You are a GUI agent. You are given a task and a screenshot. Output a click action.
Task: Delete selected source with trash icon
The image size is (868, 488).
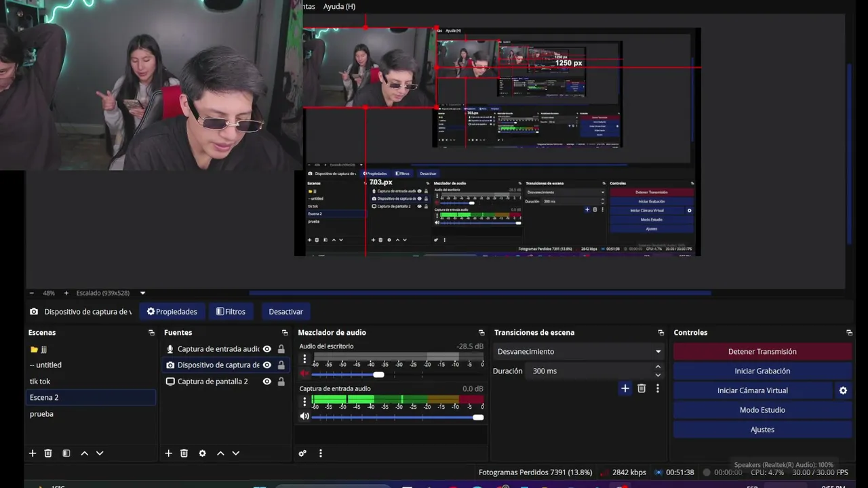click(x=184, y=453)
